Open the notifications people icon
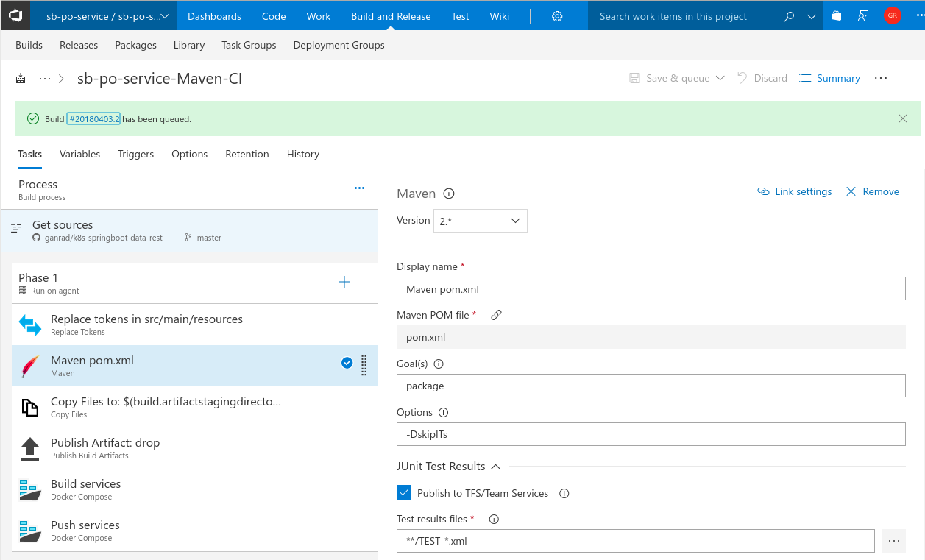The width and height of the screenshot is (925, 560). pyautogui.click(x=863, y=15)
